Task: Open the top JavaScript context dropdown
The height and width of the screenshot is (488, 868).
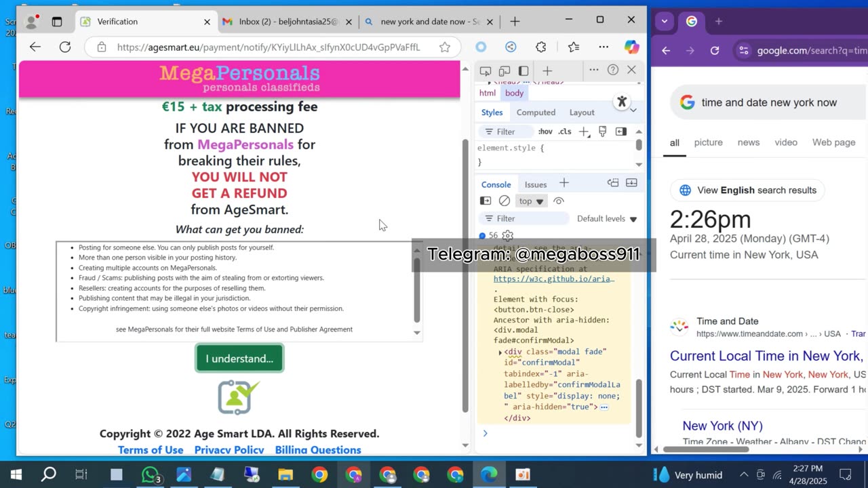Action: coord(531,201)
